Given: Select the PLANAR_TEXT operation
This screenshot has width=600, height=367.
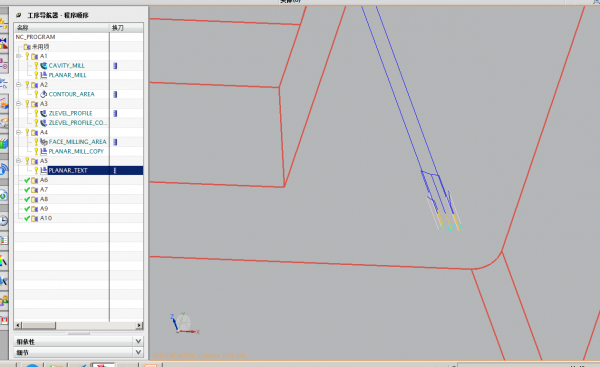Looking at the screenshot, I should tap(68, 170).
